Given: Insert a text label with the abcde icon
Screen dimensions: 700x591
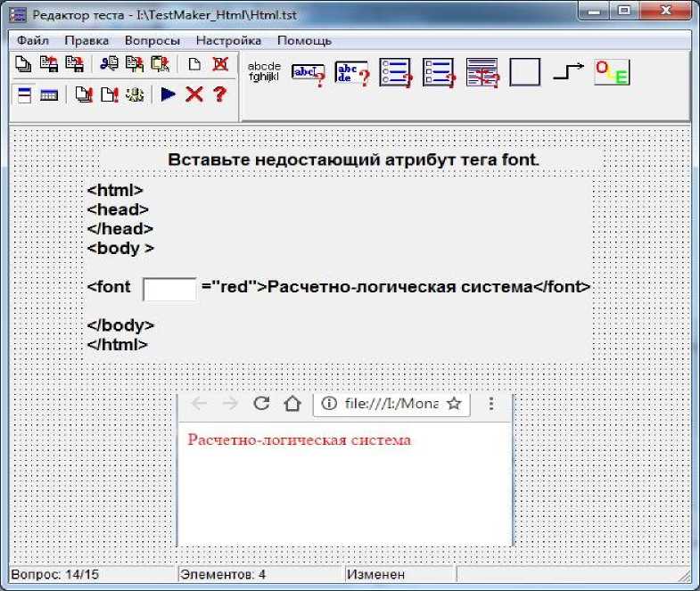Looking at the screenshot, I should pyautogui.click(x=264, y=71).
